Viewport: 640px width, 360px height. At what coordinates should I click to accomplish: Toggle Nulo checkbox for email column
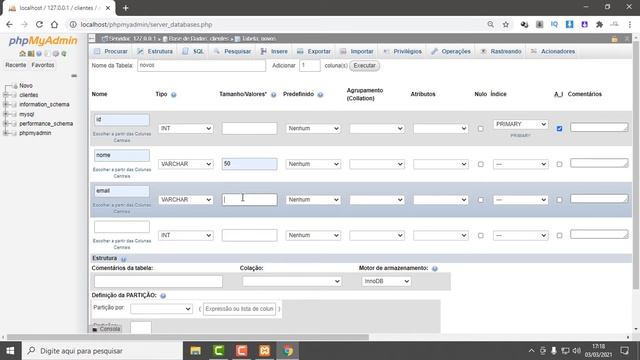click(x=480, y=200)
